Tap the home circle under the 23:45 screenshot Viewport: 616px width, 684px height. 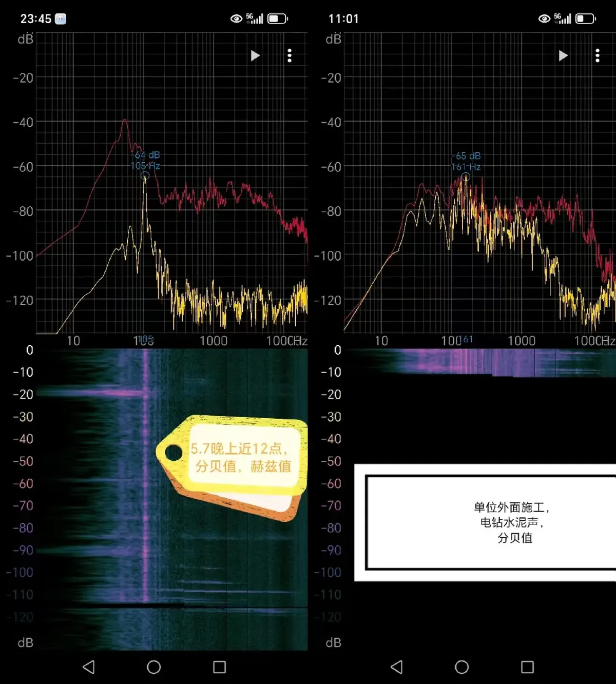(x=153, y=667)
